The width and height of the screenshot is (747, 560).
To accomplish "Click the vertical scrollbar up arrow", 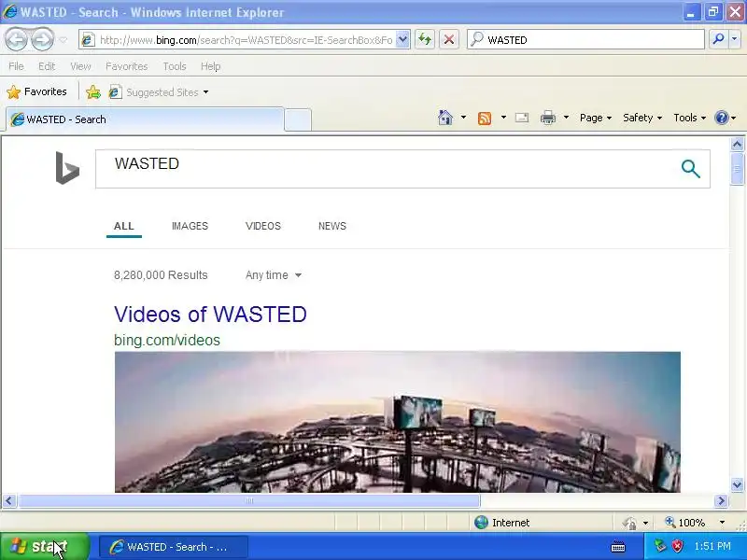I will 737,144.
